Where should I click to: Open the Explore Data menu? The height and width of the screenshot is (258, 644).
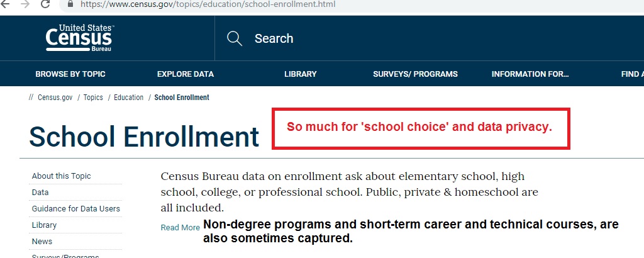pos(186,74)
